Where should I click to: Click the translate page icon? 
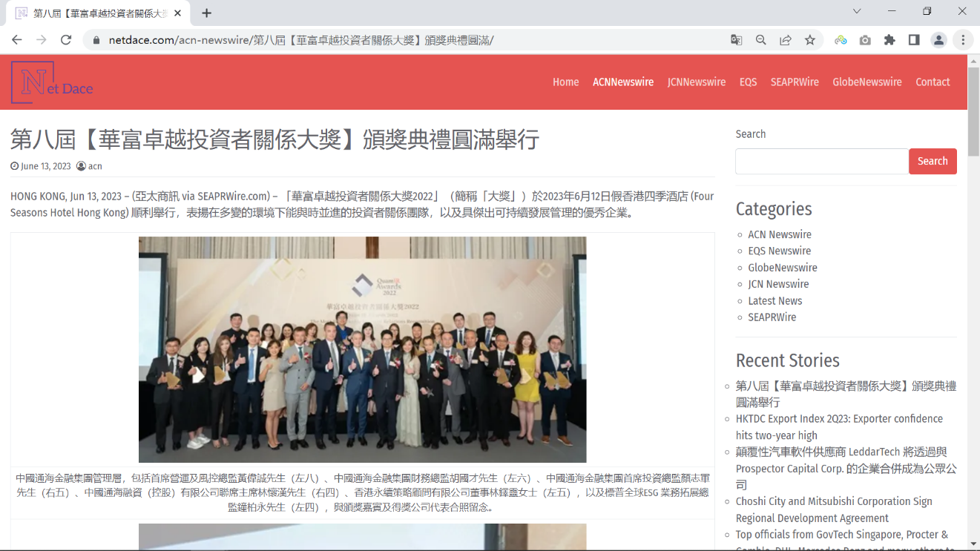point(736,40)
